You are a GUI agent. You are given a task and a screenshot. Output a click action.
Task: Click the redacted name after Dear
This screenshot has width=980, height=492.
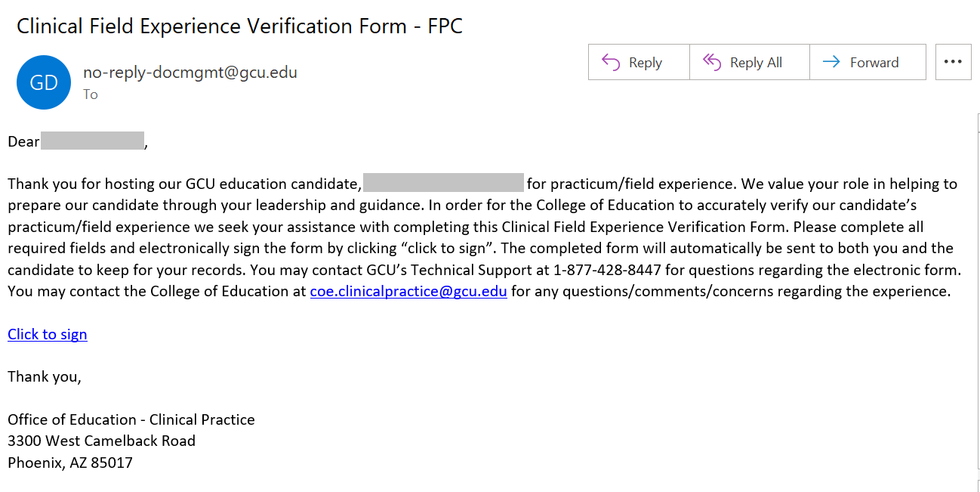[x=92, y=141]
